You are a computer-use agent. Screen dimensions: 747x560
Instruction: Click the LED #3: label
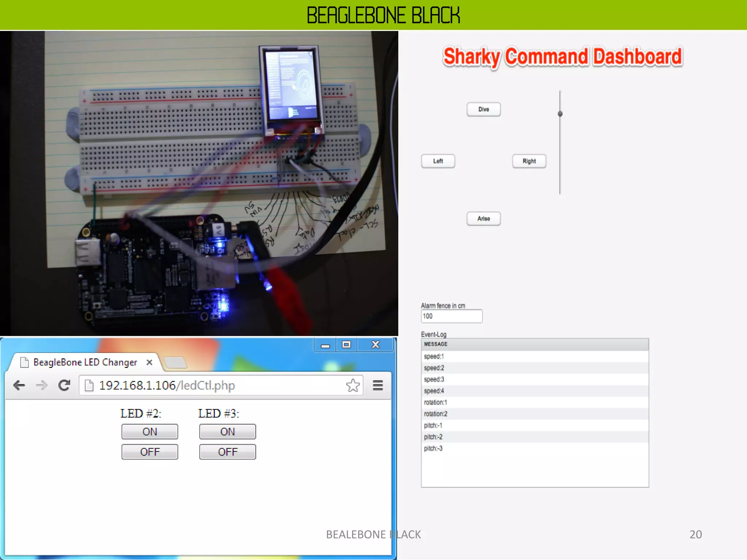click(218, 414)
